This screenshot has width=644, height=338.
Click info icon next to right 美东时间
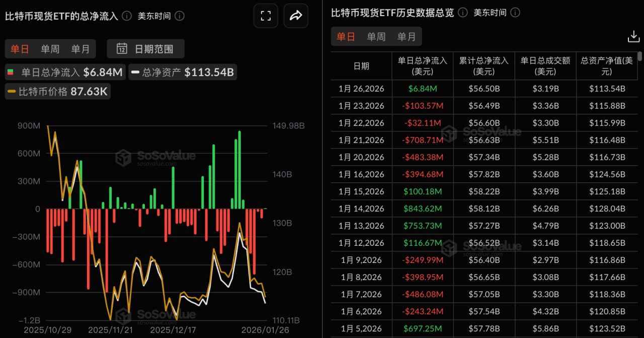coord(515,13)
